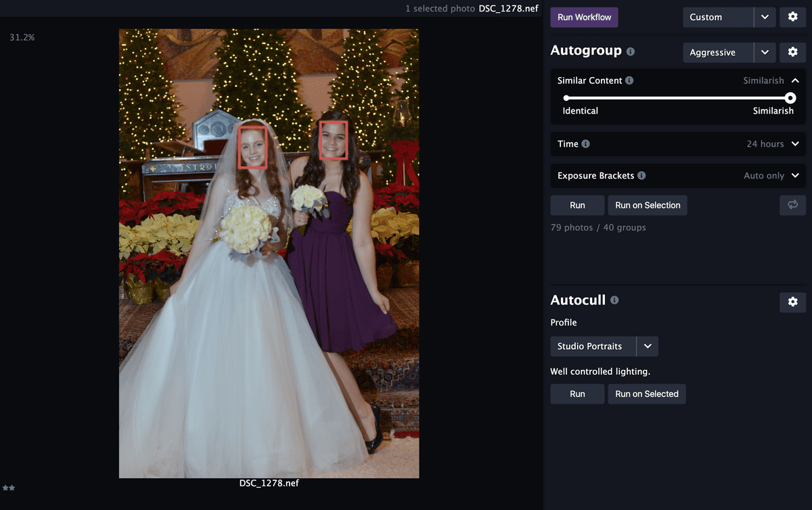
Task: Click the info icon next to Autogroup
Action: click(x=631, y=51)
